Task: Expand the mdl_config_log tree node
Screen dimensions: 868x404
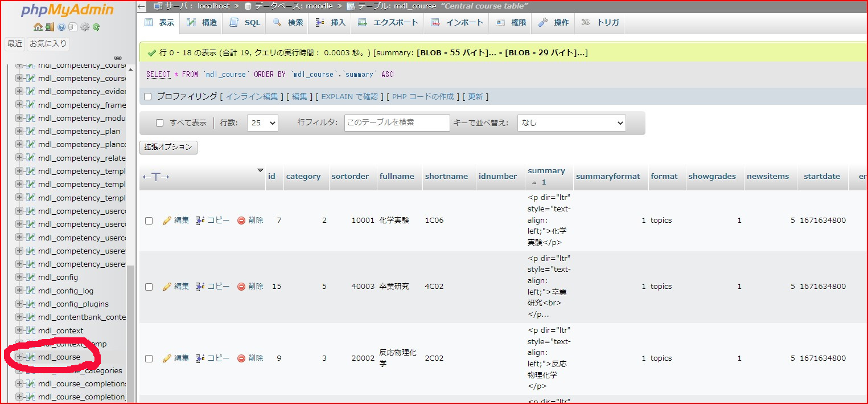Action: 19,291
